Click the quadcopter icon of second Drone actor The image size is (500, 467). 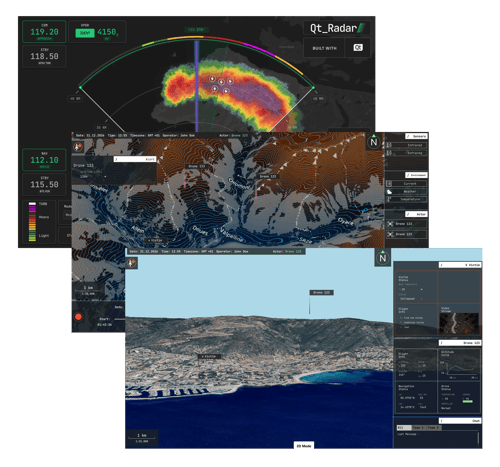point(390,234)
